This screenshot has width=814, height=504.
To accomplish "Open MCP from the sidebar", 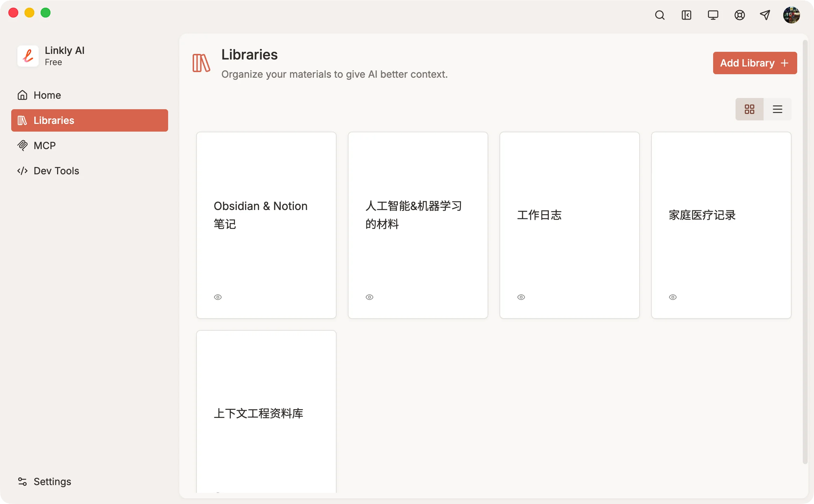I will tap(44, 145).
